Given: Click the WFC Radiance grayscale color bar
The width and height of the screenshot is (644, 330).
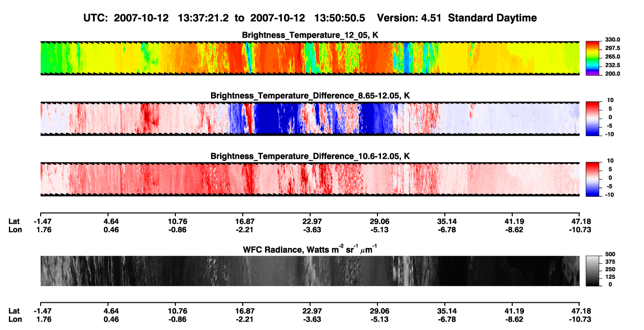Looking at the screenshot, I should (x=592, y=271).
